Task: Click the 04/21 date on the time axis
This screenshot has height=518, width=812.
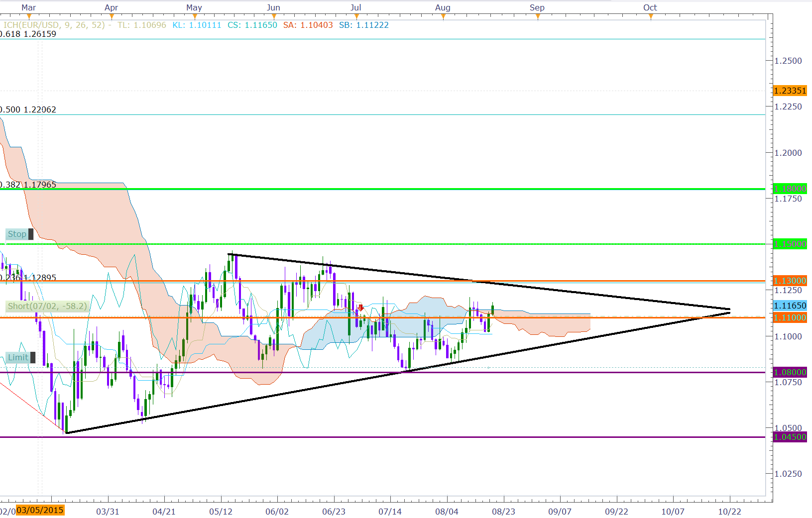Action: (x=164, y=512)
